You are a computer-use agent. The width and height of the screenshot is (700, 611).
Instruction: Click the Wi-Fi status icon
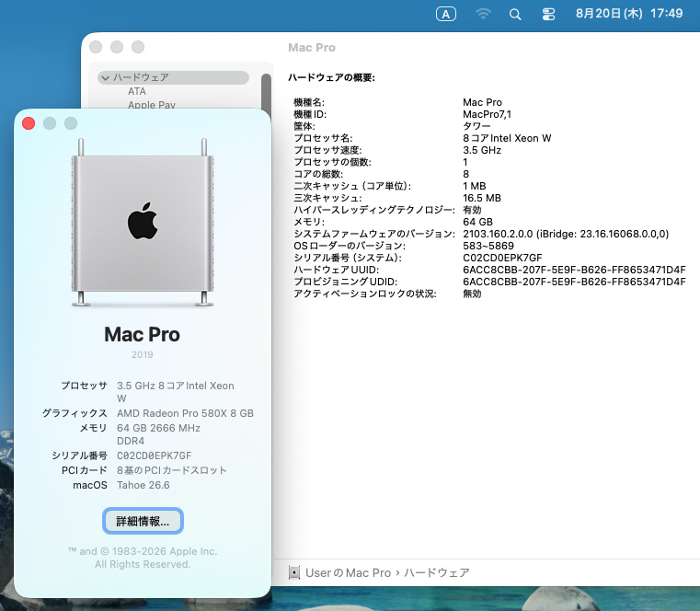[483, 15]
